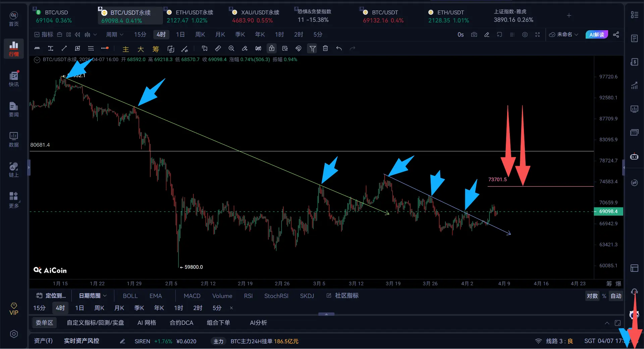This screenshot has width=644, height=349.
Task: Click the 80681.4 horizontal line label
Action: [40, 145]
